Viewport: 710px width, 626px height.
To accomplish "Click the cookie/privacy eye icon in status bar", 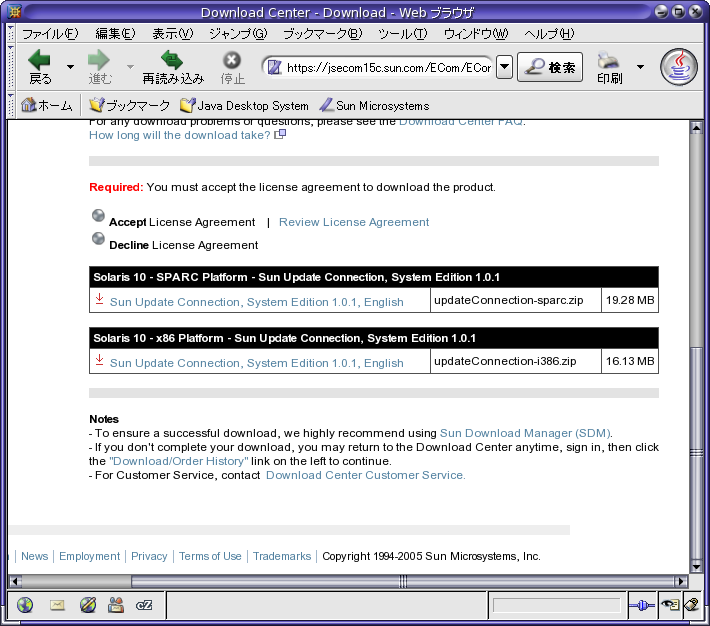I will [x=670, y=605].
